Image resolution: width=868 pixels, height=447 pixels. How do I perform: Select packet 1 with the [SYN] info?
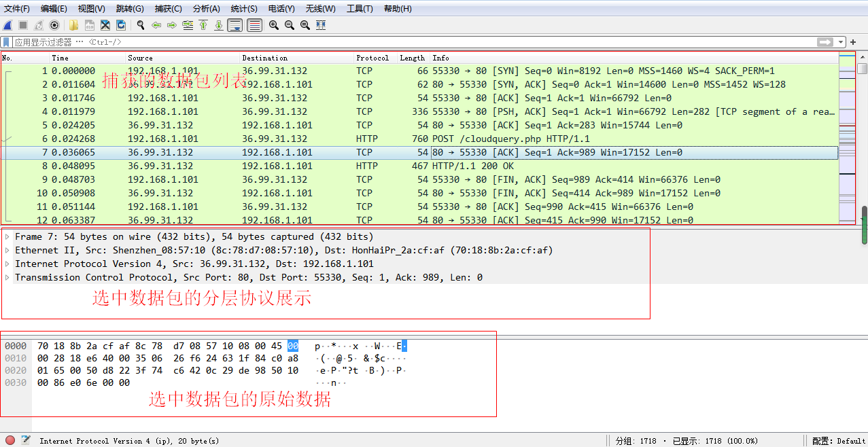[x=419, y=71]
